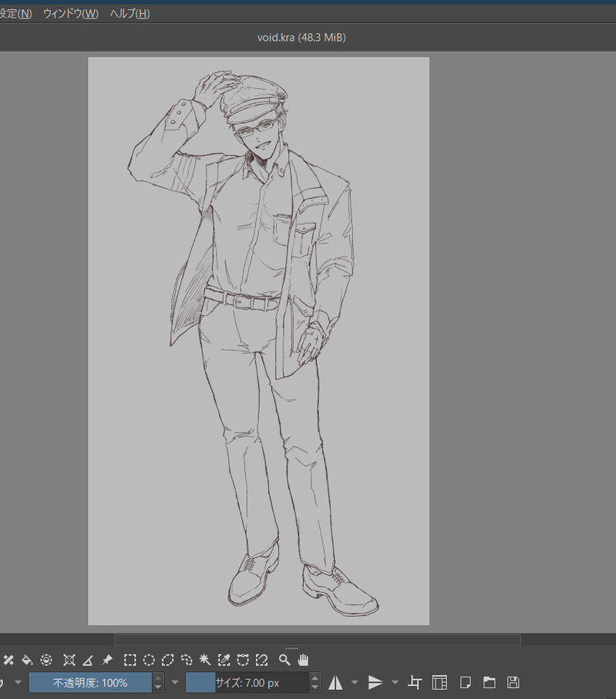616x699 pixels.
Task: Open the 設定(N) menu
Action: click(15, 13)
